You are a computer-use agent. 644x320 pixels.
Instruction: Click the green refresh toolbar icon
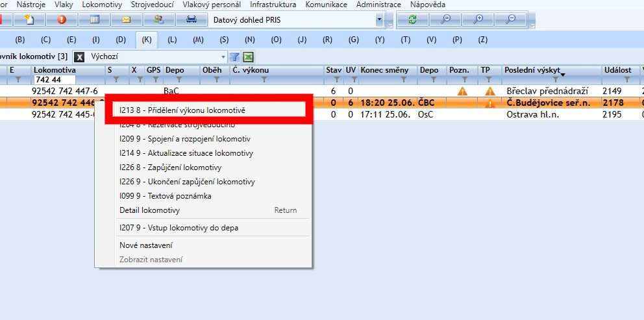click(412, 19)
